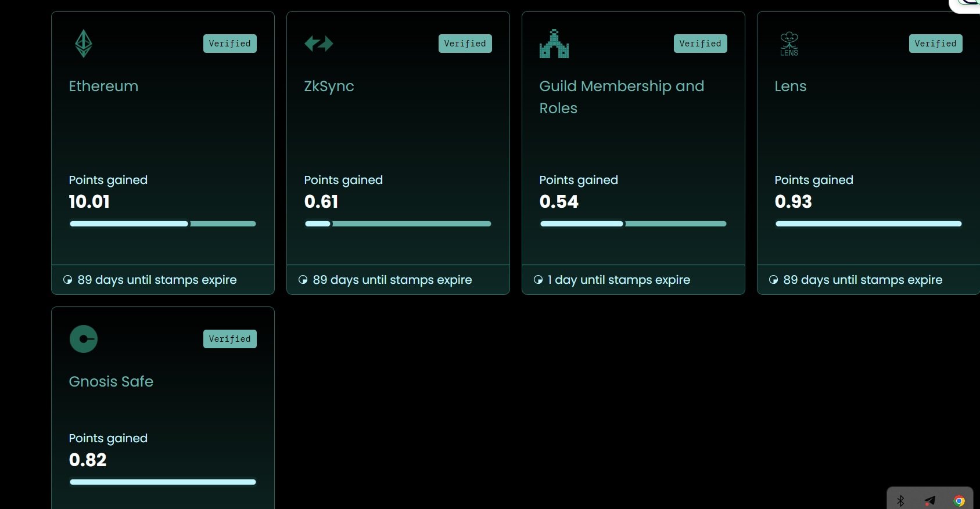Open the Telegram tray icon
Screen dimensions: 980x509
click(930, 500)
